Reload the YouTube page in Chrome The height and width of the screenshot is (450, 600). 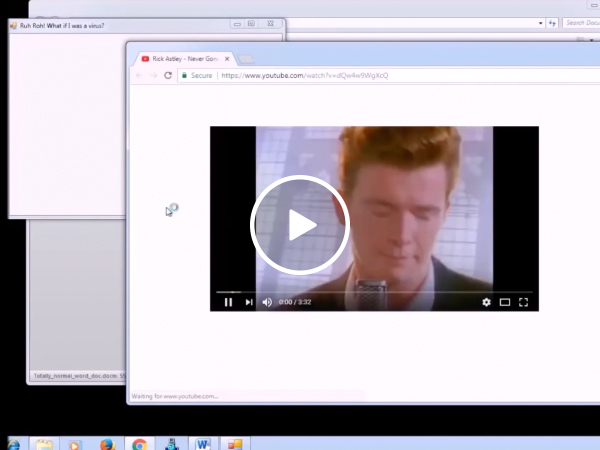click(168, 75)
